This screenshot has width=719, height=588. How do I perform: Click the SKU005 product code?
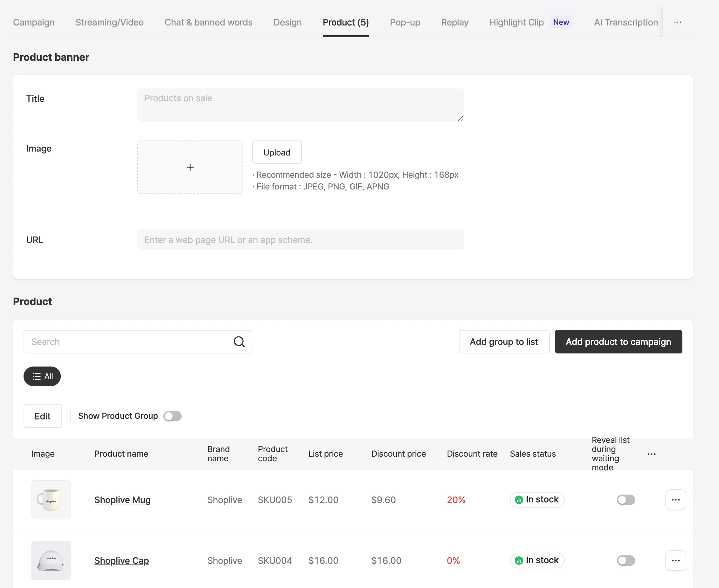click(275, 499)
